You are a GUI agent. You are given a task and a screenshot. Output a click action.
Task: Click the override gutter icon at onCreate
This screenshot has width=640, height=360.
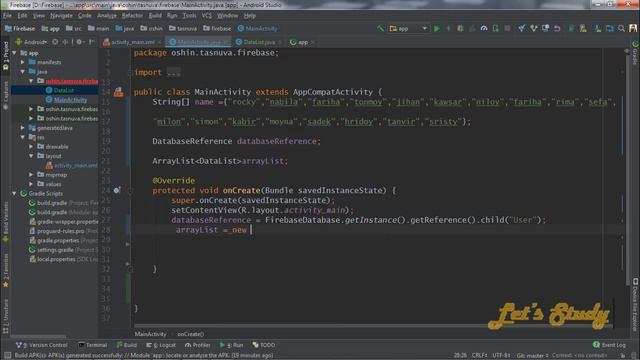pos(117,190)
